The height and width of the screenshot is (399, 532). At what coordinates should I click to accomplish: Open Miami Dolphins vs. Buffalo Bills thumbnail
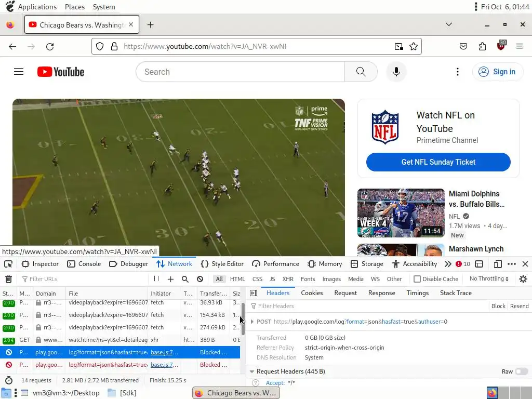click(401, 213)
